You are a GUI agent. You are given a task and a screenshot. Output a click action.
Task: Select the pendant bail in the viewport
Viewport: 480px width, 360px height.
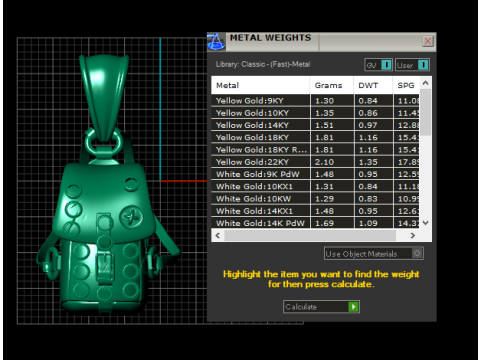coord(104,97)
